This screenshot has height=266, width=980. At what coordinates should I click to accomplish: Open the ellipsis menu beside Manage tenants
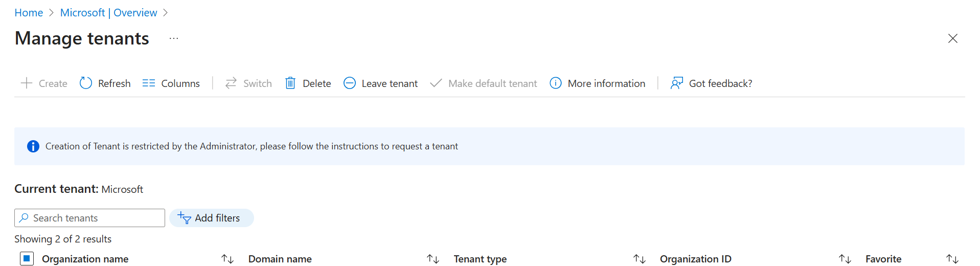pyautogui.click(x=174, y=38)
